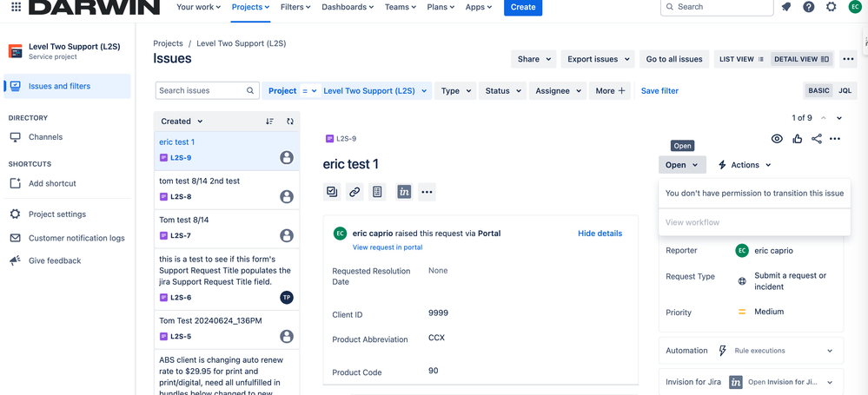
Task: Open the Dashboards menu
Action: coord(348,7)
